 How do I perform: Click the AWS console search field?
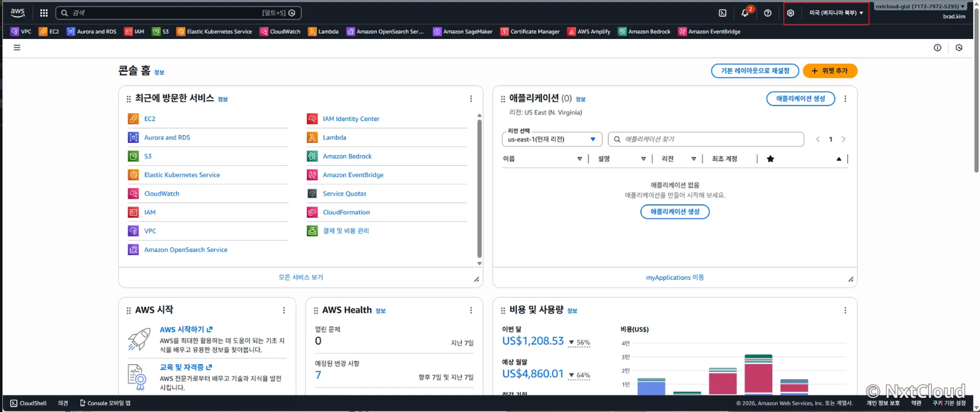click(x=178, y=12)
